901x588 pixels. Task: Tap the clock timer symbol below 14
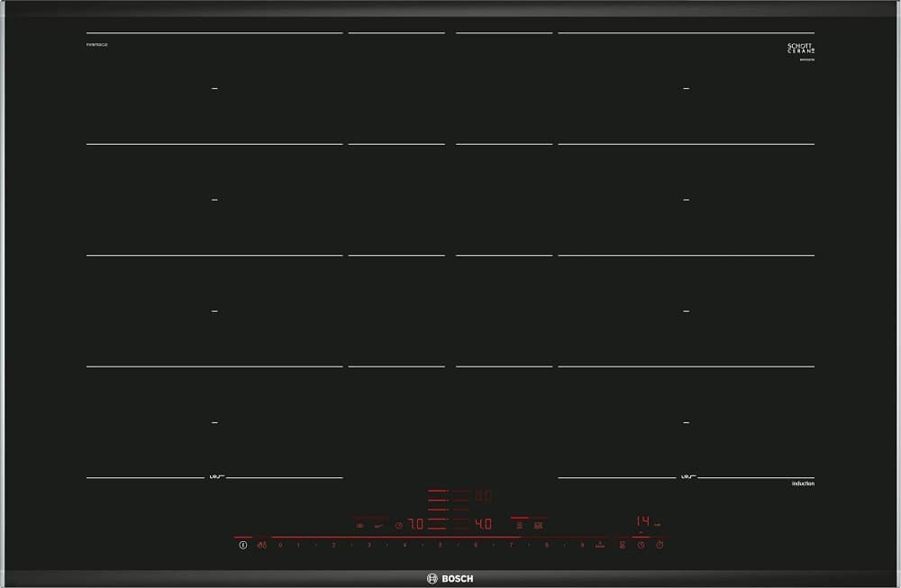641,545
